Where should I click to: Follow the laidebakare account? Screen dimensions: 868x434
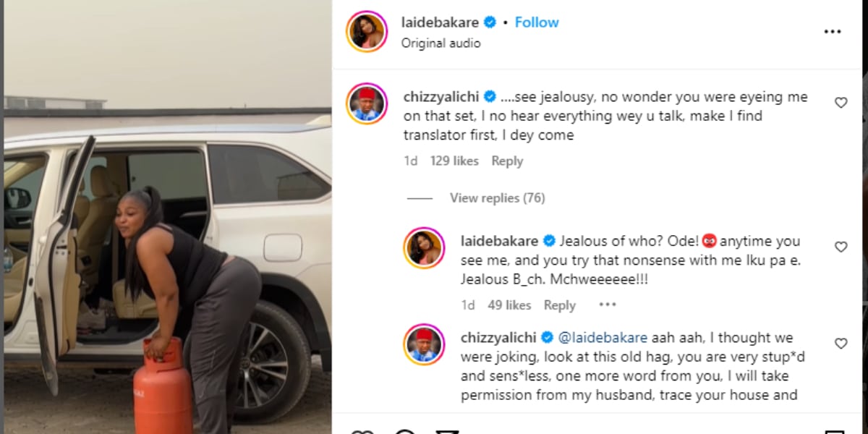tap(537, 22)
